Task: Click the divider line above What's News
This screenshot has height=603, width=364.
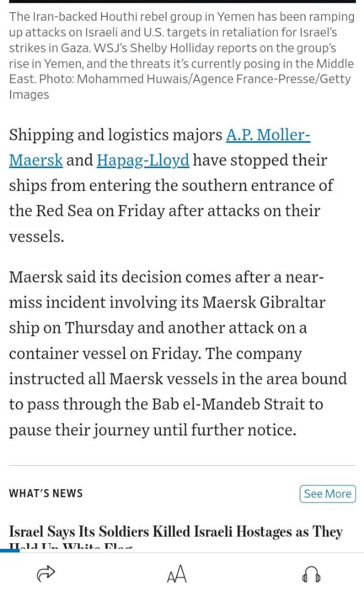Action: [182, 465]
